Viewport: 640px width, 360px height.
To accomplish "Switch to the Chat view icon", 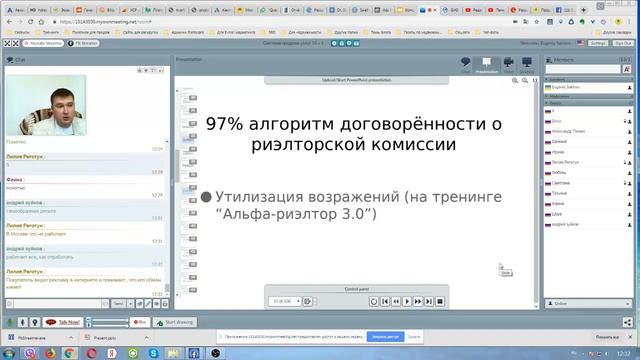I will [465, 64].
